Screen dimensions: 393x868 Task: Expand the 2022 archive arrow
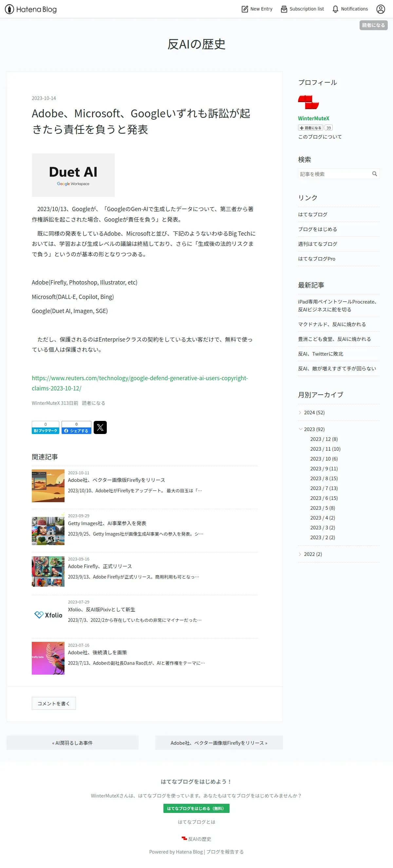[300, 554]
